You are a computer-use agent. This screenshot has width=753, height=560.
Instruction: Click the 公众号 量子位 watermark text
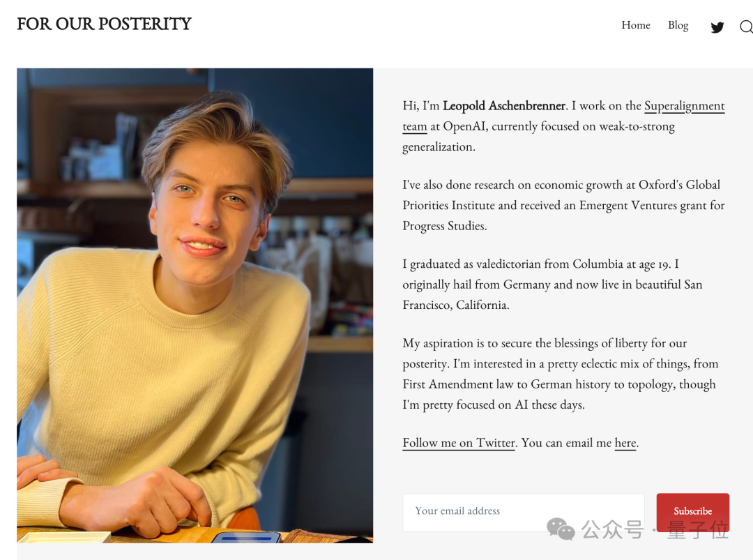654,530
